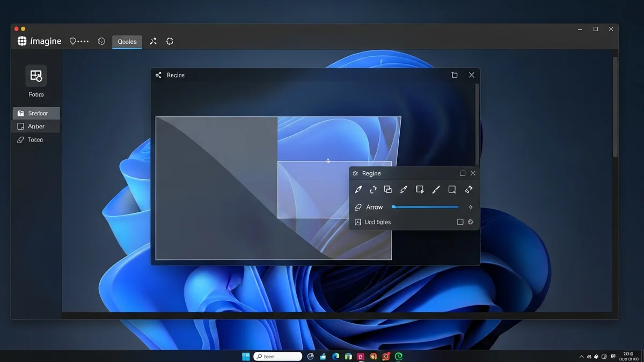Select the plain rectangle tool in the Regine panel
The image size is (644, 362).
click(x=452, y=189)
